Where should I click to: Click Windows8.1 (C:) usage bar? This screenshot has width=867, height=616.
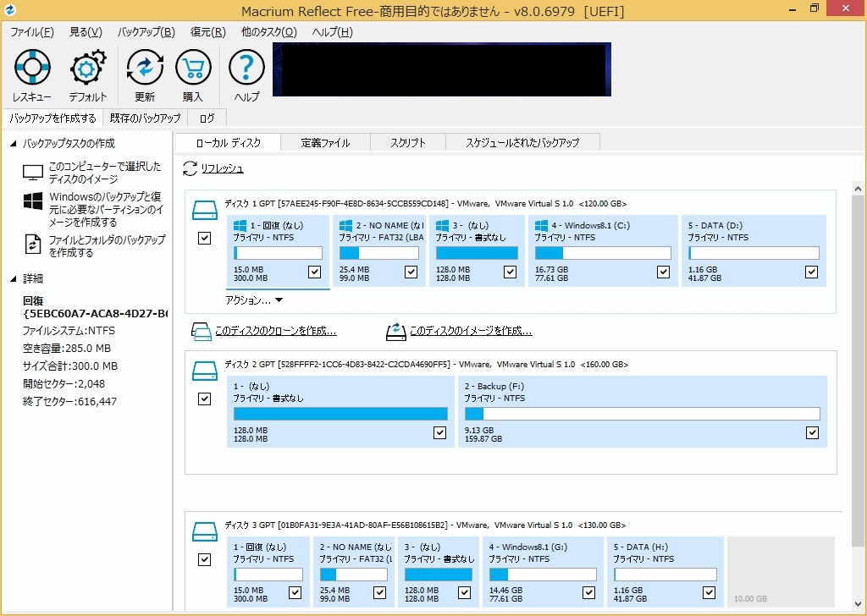coord(603,253)
